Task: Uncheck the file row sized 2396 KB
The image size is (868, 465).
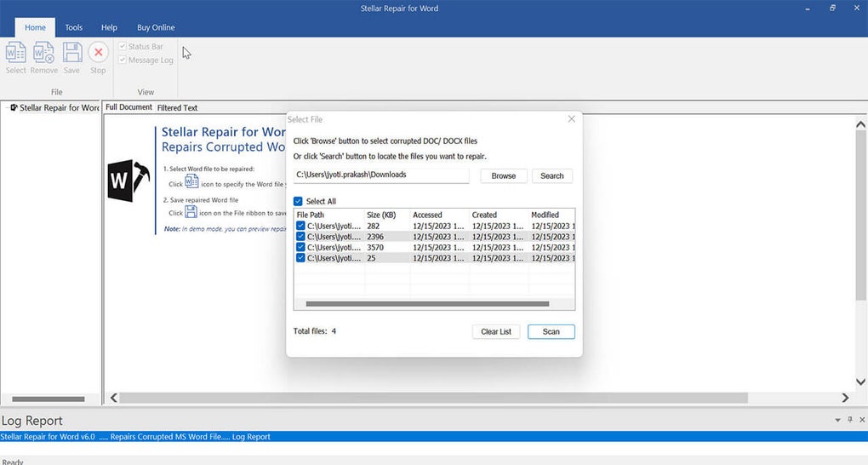Action: coord(300,237)
